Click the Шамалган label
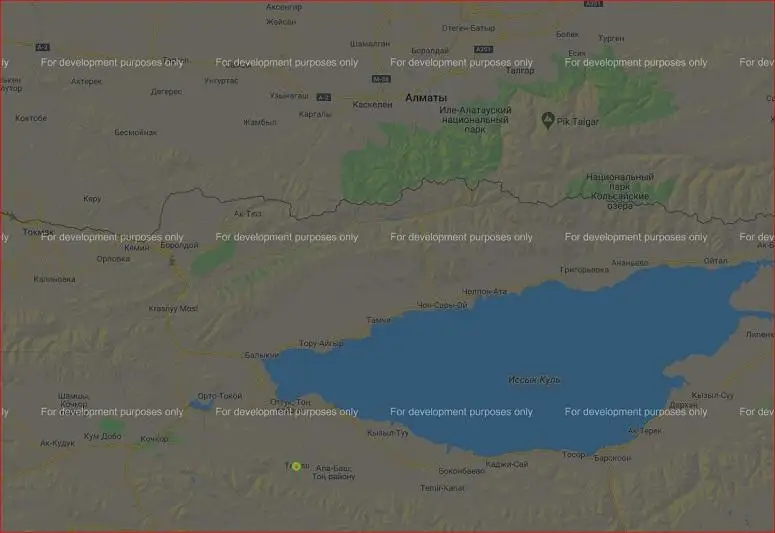The height and width of the screenshot is (533, 775). click(x=370, y=44)
